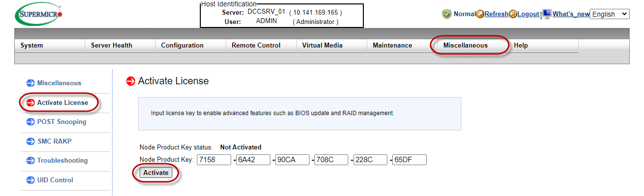The width and height of the screenshot is (644, 196).
Task: Click the green Normal status icon
Action: coord(447,14)
